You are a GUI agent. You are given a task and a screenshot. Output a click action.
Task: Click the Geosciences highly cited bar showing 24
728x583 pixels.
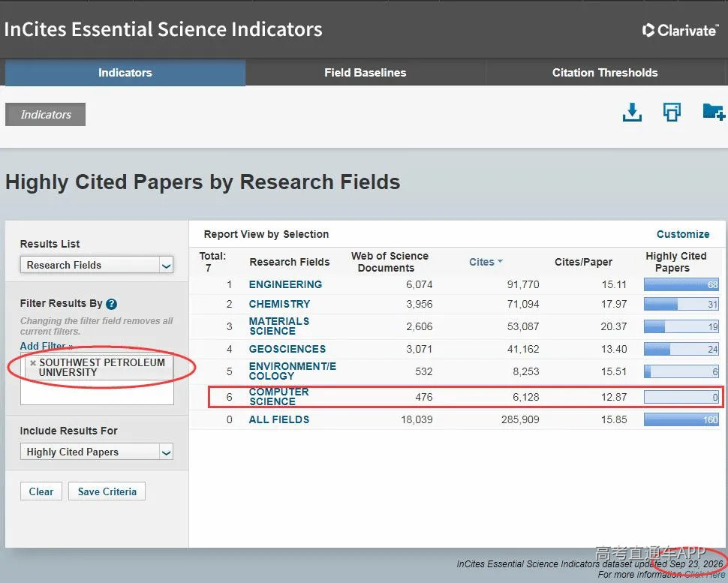pos(681,349)
